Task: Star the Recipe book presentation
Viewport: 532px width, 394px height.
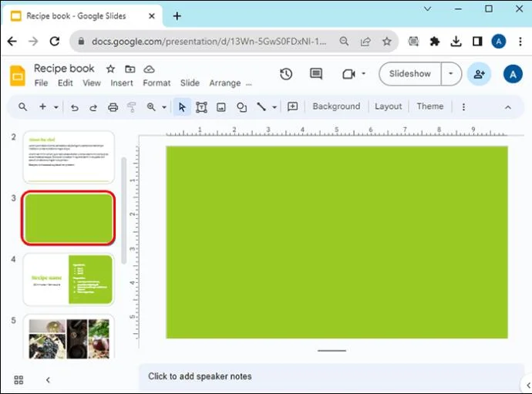Action: (110, 69)
